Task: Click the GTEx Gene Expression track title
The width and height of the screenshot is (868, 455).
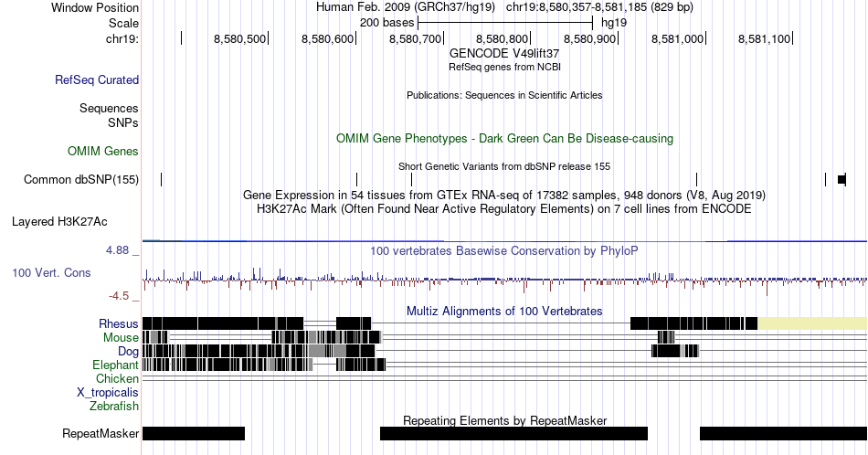Action: point(504,195)
